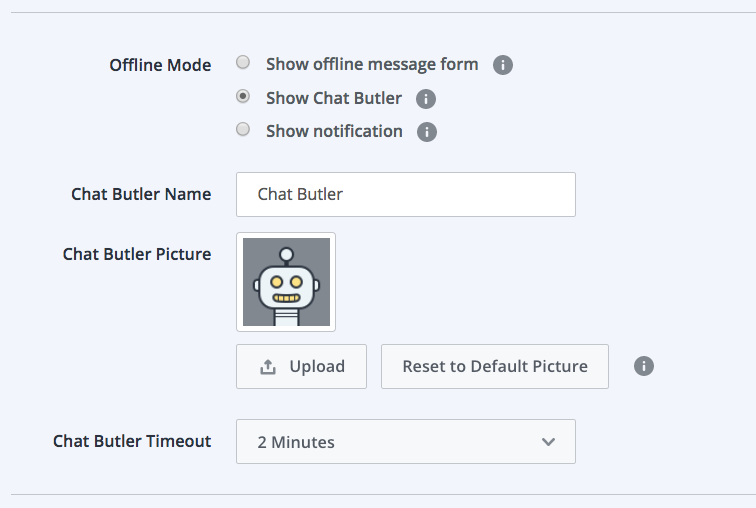Image resolution: width=756 pixels, height=508 pixels.
Task: Click the Show notification label text
Action: pyautogui.click(x=334, y=131)
